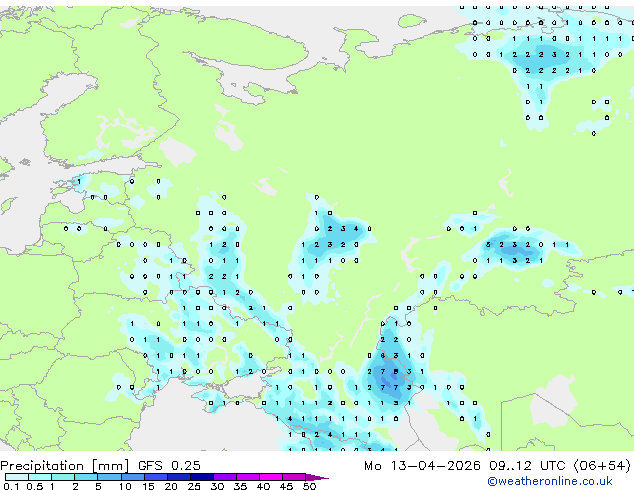Click the '09..12 UTC' time range text
The image size is (634, 490).
(x=526, y=466)
